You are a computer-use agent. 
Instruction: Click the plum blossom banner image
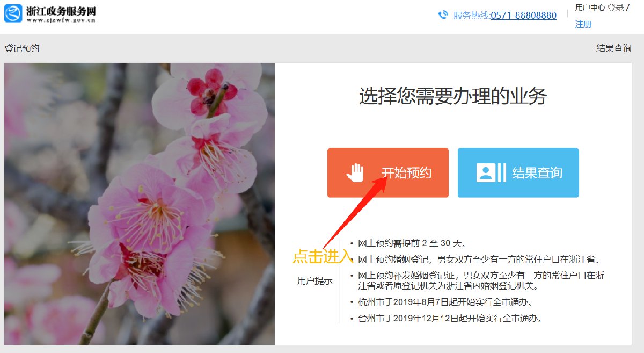point(140,204)
